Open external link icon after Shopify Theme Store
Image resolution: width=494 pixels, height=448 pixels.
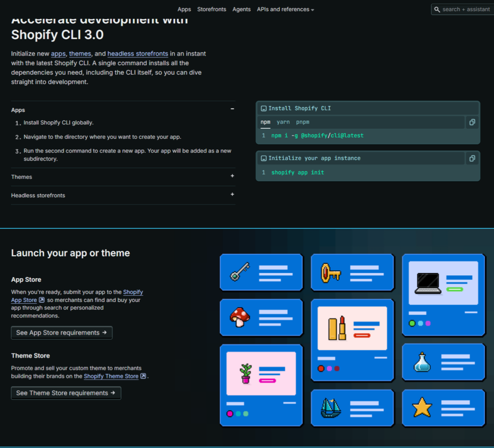(x=143, y=376)
